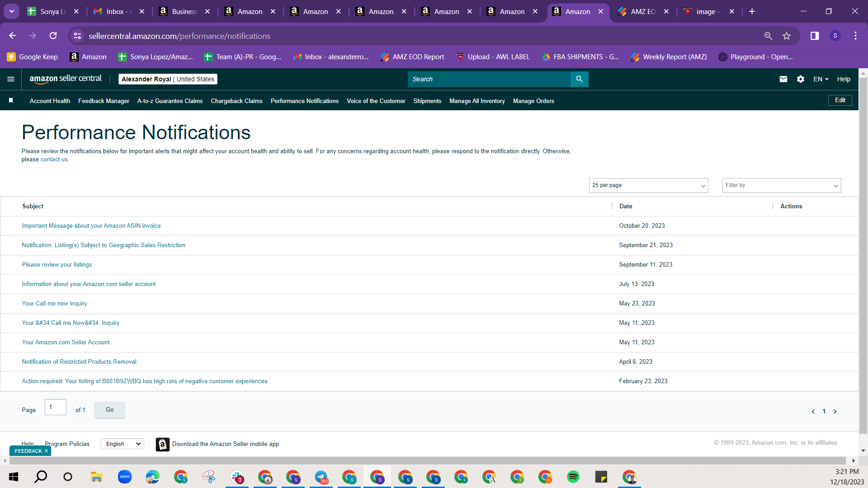Open the settings gear icon
The width and height of the screenshot is (868, 488).
tap(801, 79)
